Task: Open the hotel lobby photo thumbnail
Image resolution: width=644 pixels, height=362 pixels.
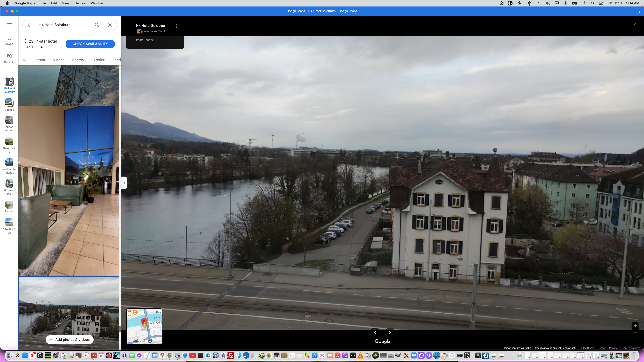Action: [x=69, y=191]
